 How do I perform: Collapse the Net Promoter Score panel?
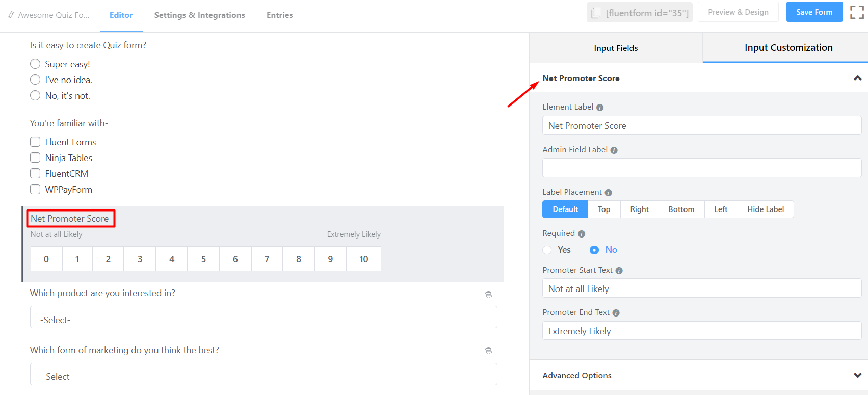coord(857,78)
